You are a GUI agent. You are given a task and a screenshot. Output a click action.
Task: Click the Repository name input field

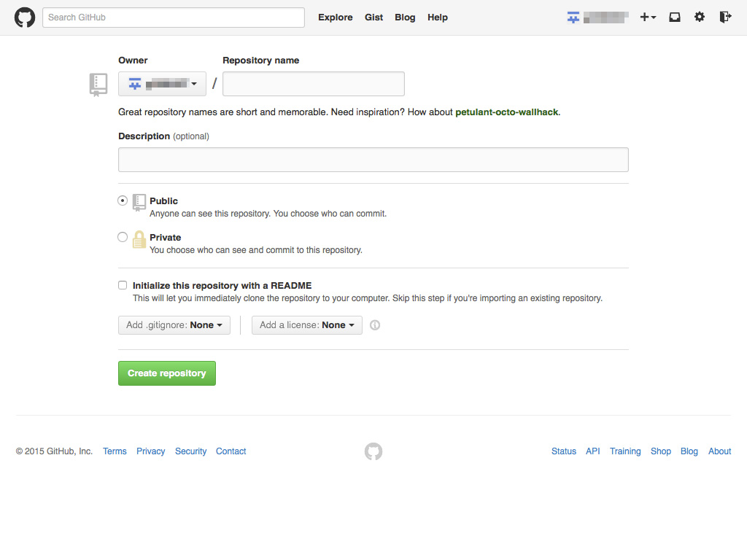click(x=313, y=83)
